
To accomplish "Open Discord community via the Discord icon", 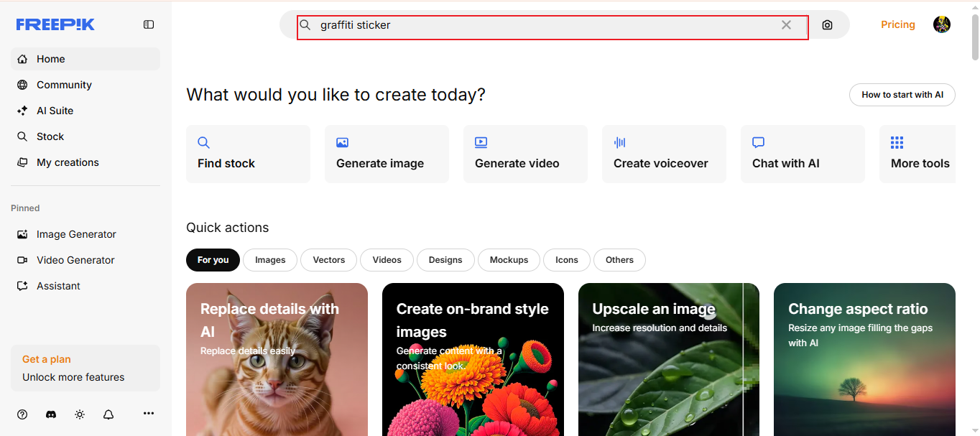I will [50, 414].
